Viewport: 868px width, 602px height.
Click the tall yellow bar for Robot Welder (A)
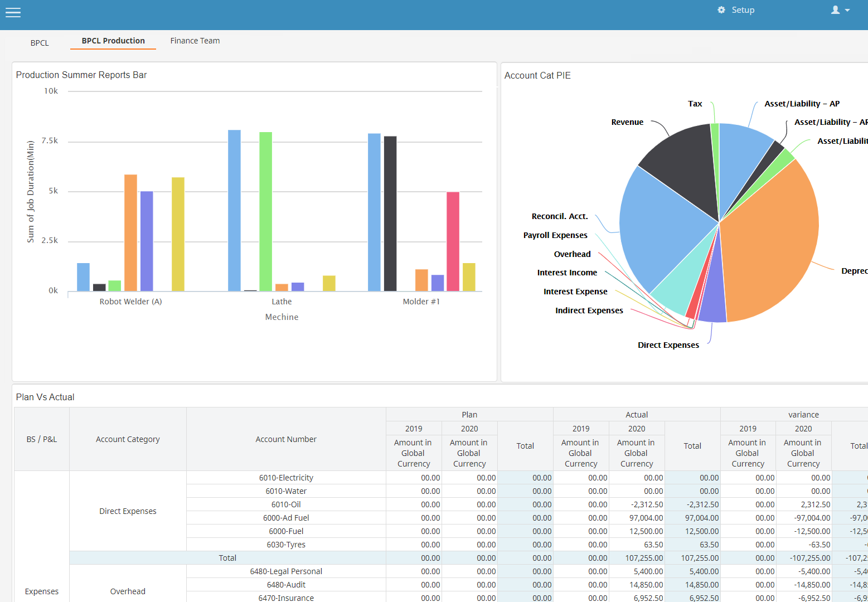178,234
